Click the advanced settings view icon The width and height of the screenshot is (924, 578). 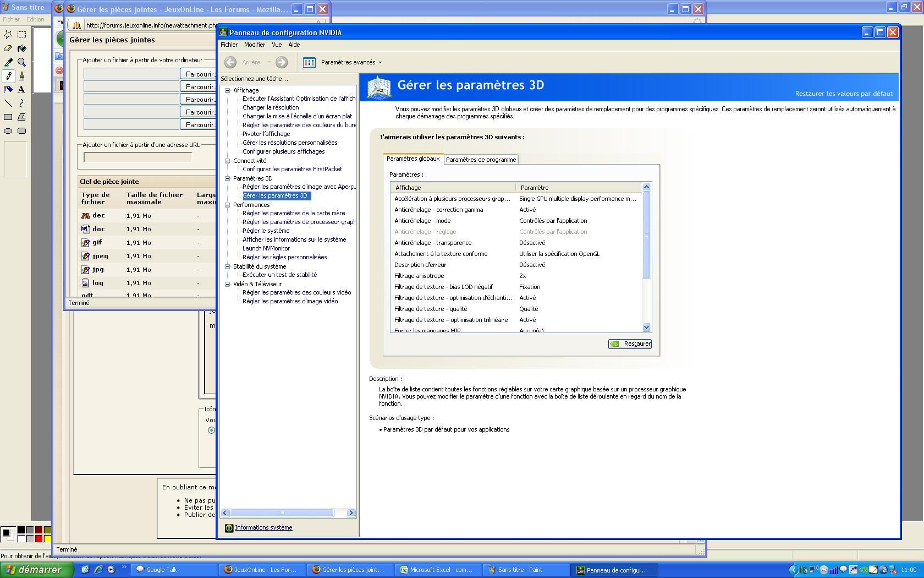click(x=310, y=62)
